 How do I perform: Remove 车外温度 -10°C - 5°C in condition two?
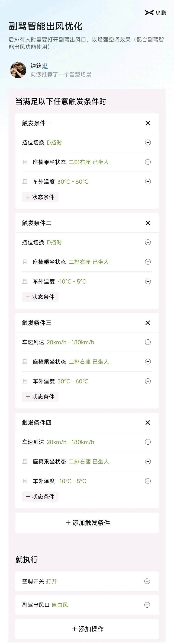[148, 281]
